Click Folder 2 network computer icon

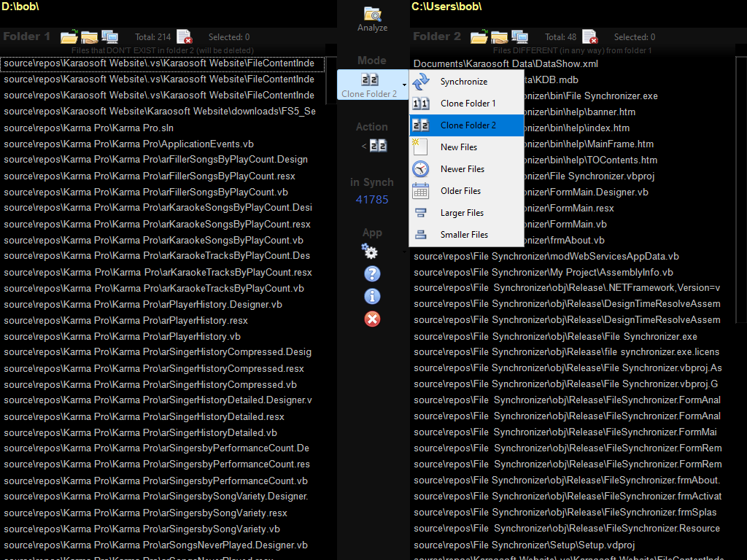coord(519,36)
